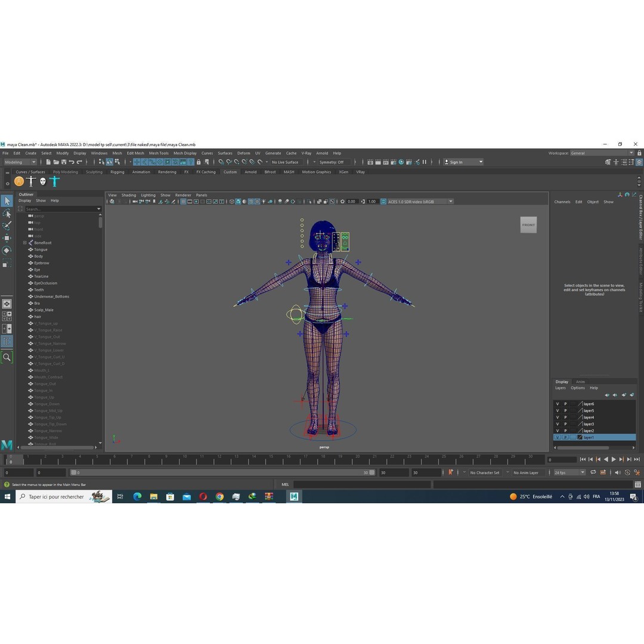644x644 pixels.
Task: Click the time range slider bar
Action: click(222, 472)
